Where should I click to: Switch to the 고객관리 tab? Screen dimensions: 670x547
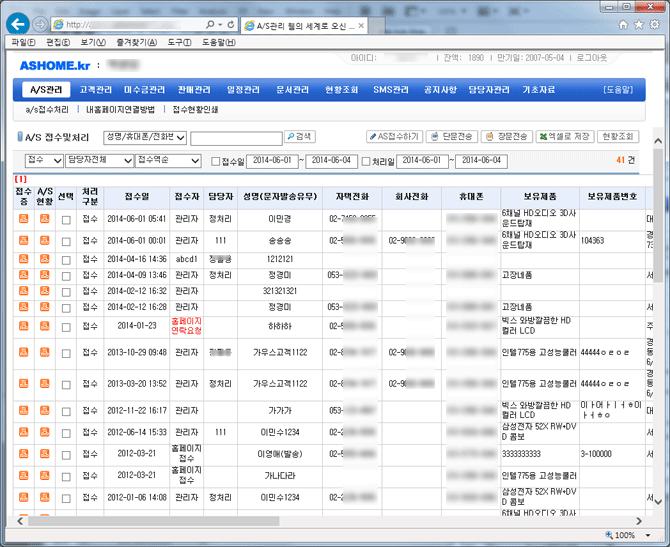[96, 90]
